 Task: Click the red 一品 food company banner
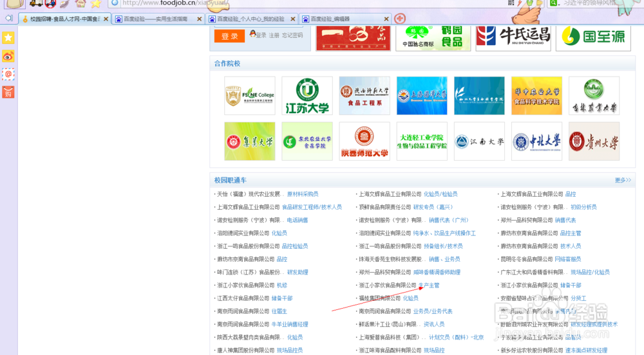pyautogui.click(x=353, y=38)
